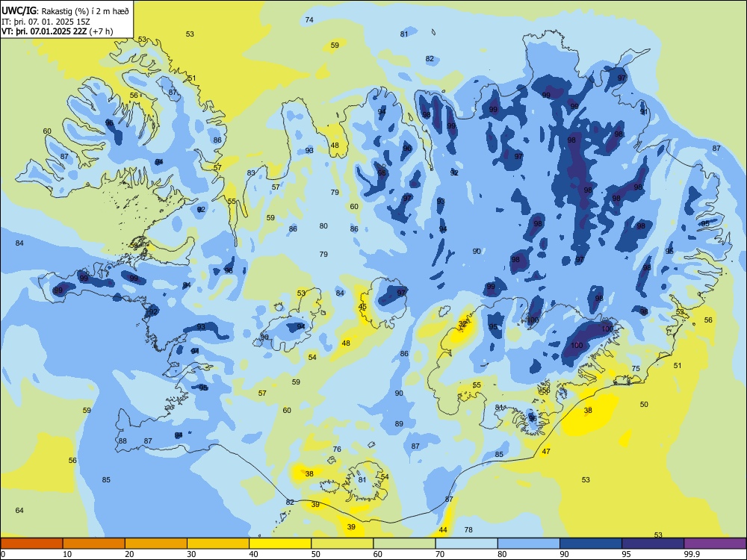This screenshot has height=560, width=747.
Task: Click the medium blue 80–90 legend swatch
Action: click(529, 544)
